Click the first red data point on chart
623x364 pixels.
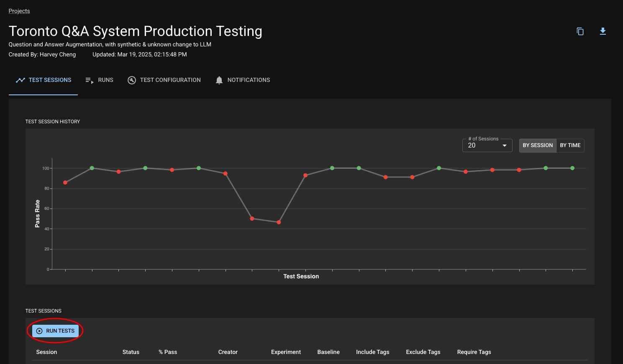click(x=65, y=183)
